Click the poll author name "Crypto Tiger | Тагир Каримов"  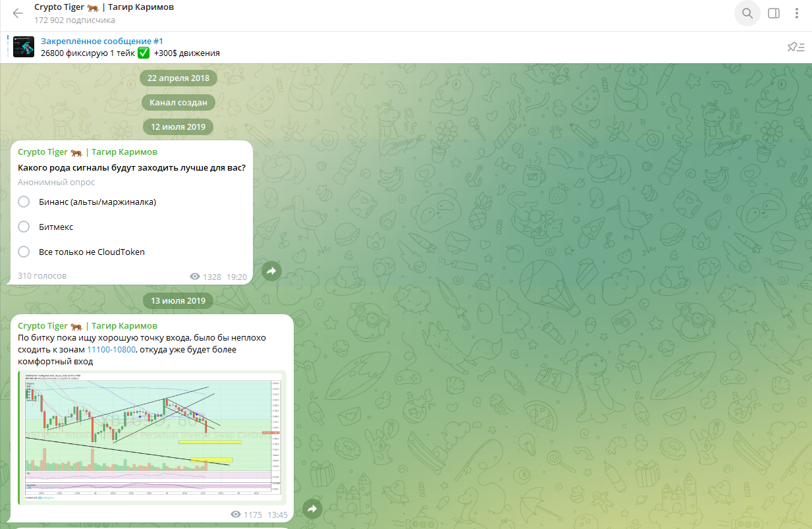tap(88, 152)
